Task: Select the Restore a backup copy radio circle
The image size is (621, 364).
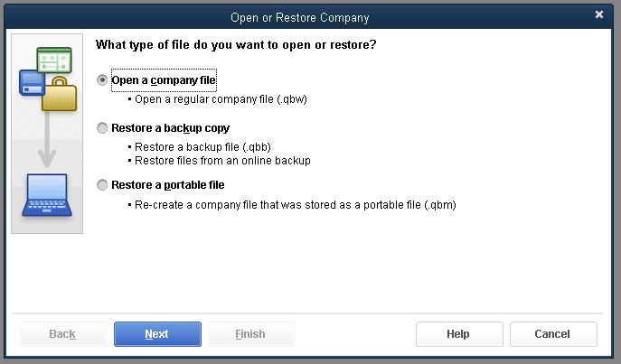Action: pyautogui.click(x=102, y=128)
